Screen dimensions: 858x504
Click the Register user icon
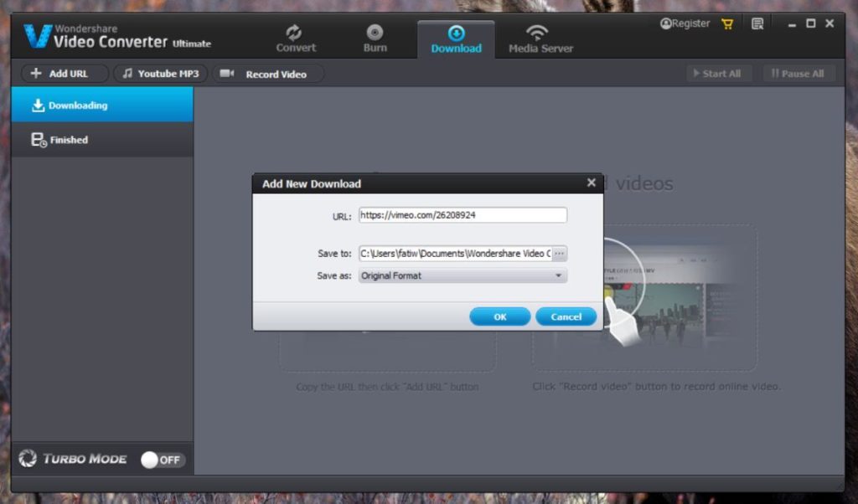pos(666,24)
